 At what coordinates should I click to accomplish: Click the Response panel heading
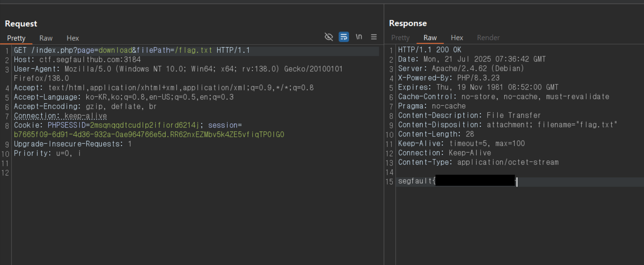pyautogui.click(x=408, y=23)
